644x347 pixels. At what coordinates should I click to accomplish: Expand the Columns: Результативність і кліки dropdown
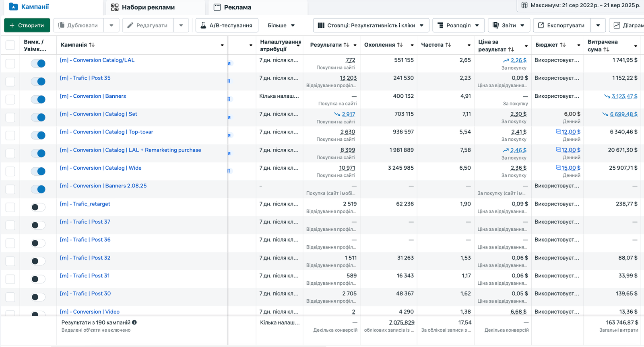[x=371, y=25]
